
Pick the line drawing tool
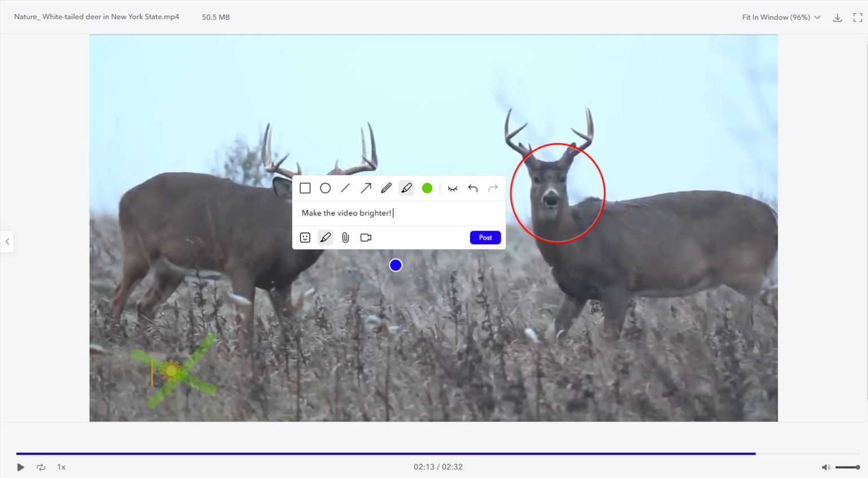pyautogui.click(x=345, y=188)
